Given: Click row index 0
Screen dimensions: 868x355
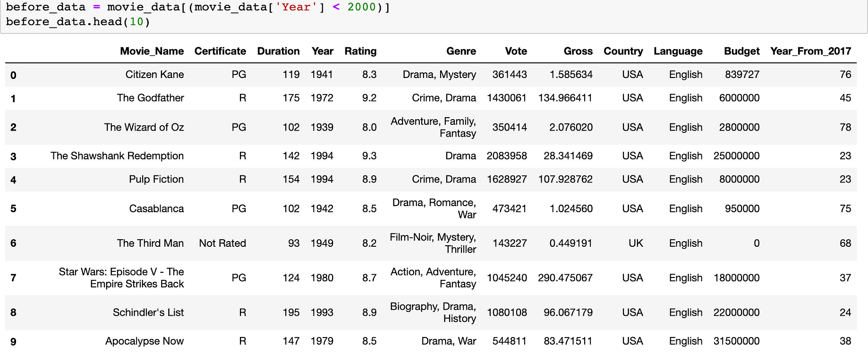Looking at the screenshot, I should 13,75.
